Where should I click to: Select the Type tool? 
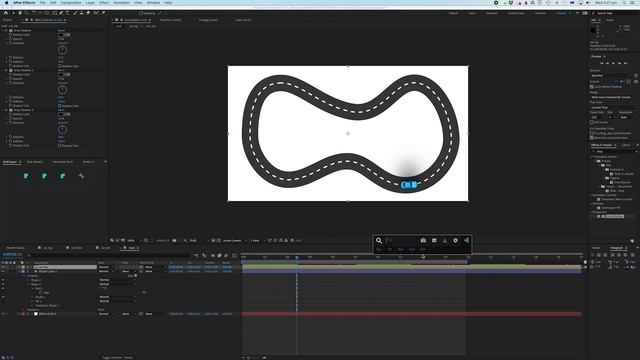68,13
